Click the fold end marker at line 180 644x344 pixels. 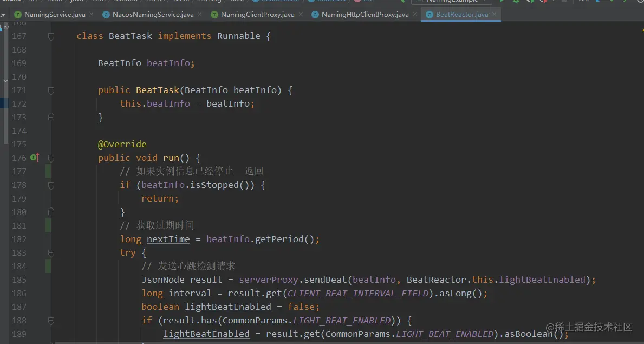(51, 212)
